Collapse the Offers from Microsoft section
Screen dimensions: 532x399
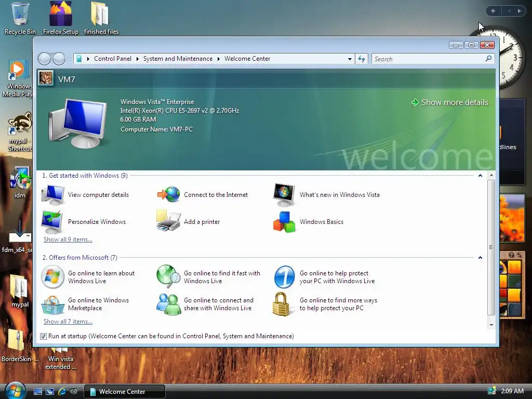click(480, 258)
